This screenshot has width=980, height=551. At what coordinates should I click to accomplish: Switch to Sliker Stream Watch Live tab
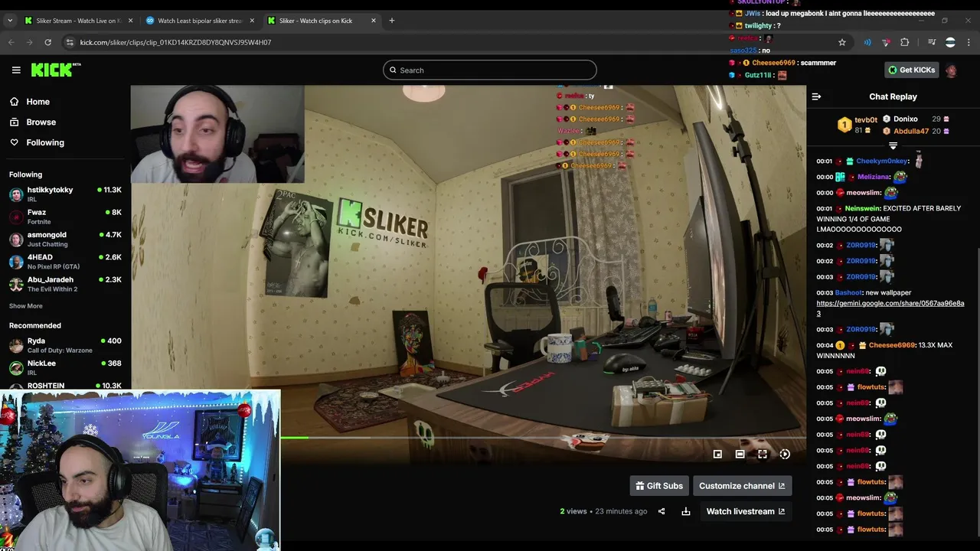pos(78,21)
